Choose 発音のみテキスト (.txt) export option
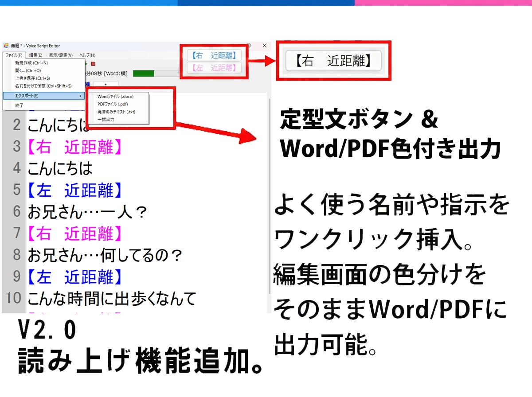The image size is (532, 397). tap(116, 112)
